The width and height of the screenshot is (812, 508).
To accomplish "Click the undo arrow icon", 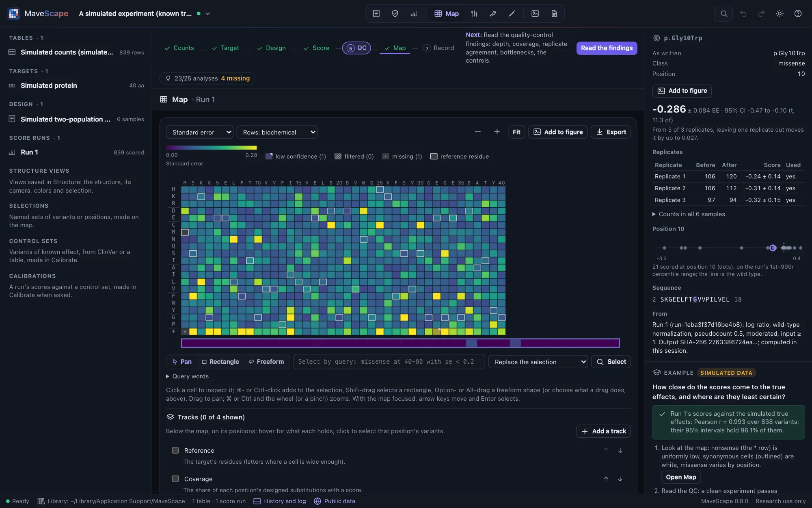I will click(x=743, y=13).
